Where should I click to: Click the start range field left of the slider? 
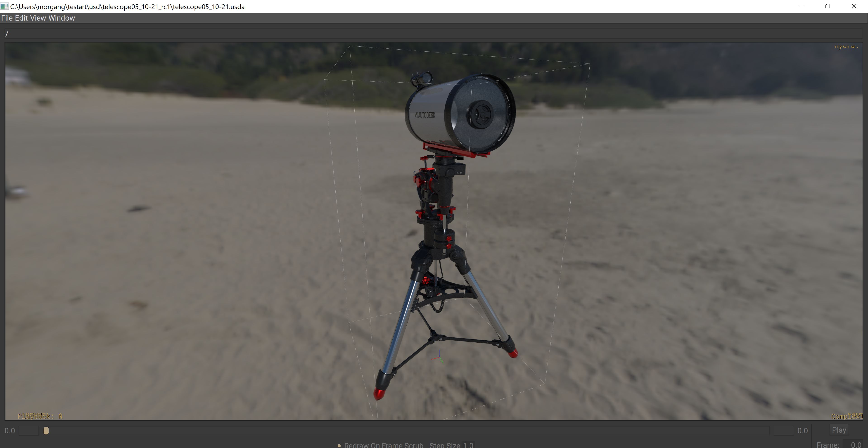tap(29, 431)
